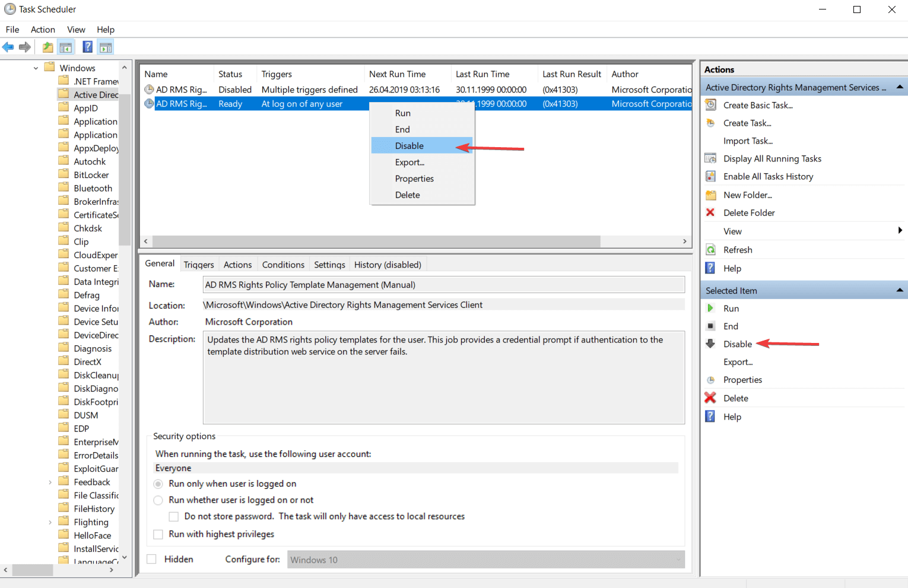This screenshot has height=588, width=908.
Task: Toggle the Show/Hide Console Tree toolbar icon
Action: click(65, 46)
